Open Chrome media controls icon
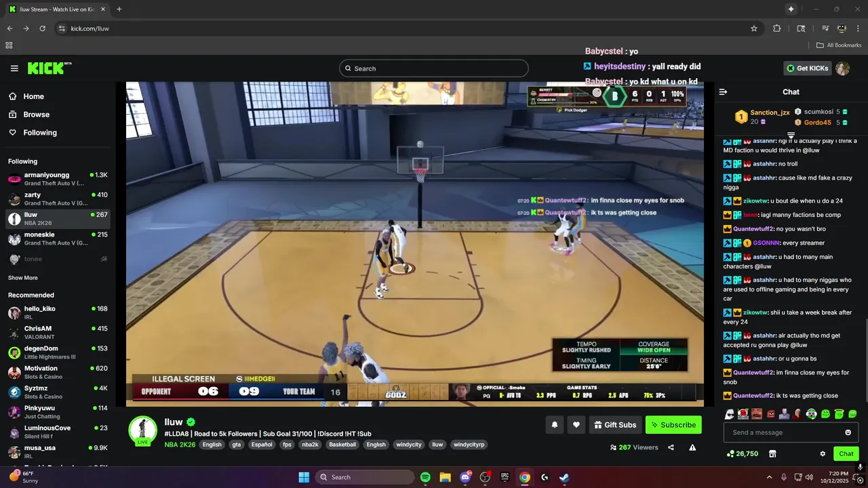The image size is (868, 488). pyautogui.click(x=825, y=28)
